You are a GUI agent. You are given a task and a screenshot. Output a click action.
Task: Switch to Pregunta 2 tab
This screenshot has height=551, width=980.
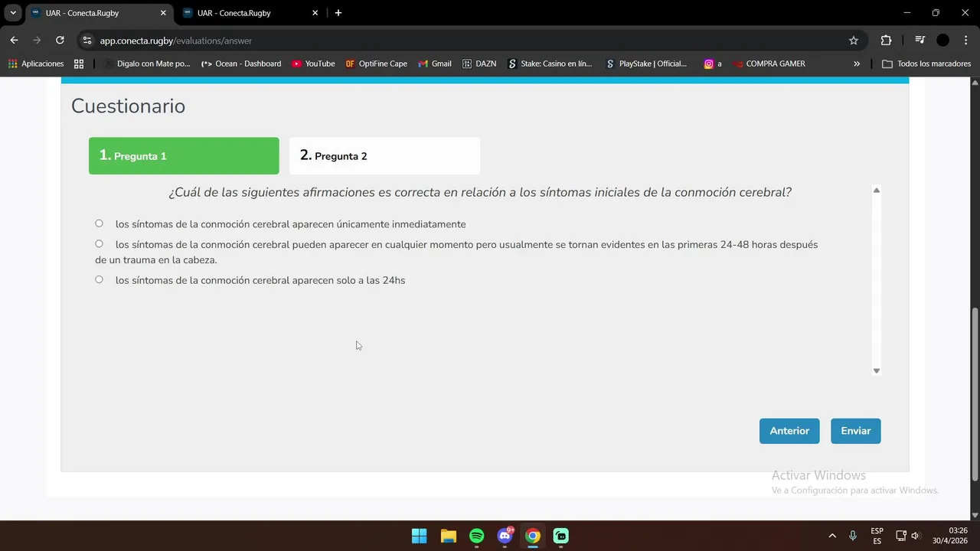pos(384,156)
